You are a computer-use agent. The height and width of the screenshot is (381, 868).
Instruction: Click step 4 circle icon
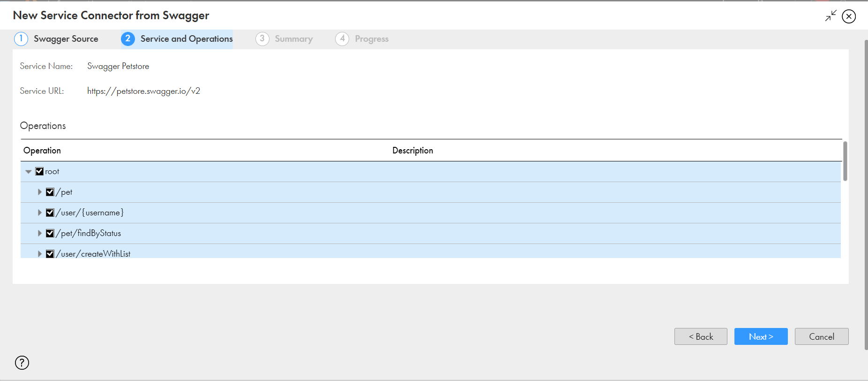pyautogui.click(x=342, y=39)
